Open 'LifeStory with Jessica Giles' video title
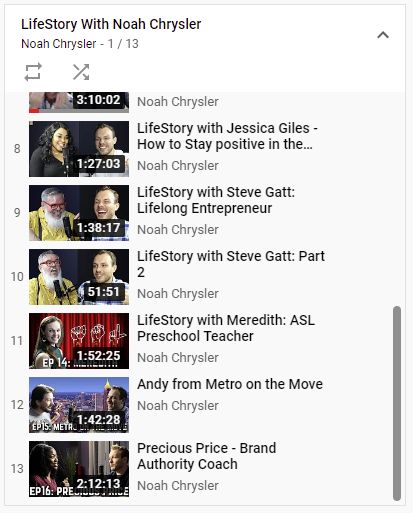Screen dimensions: 413x513 [227, 136]
